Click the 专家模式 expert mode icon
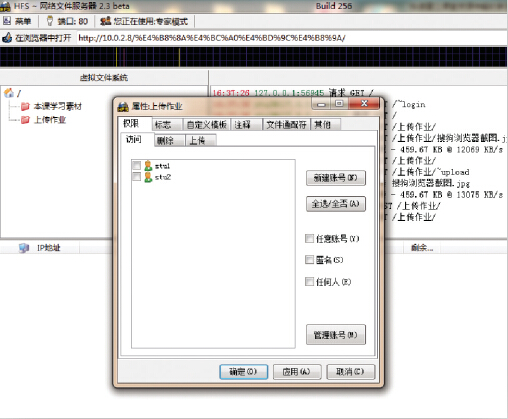This screenshot has height=419, width=508. [106, 21]
